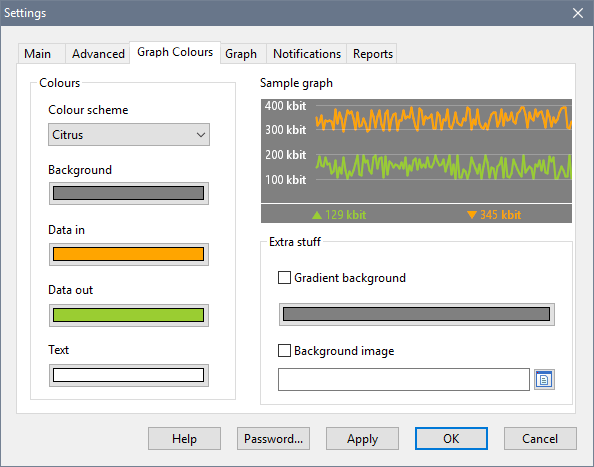Open the Colour scheme dropdown showing Citrus
The image size is (594, 467).
point(129,134)
